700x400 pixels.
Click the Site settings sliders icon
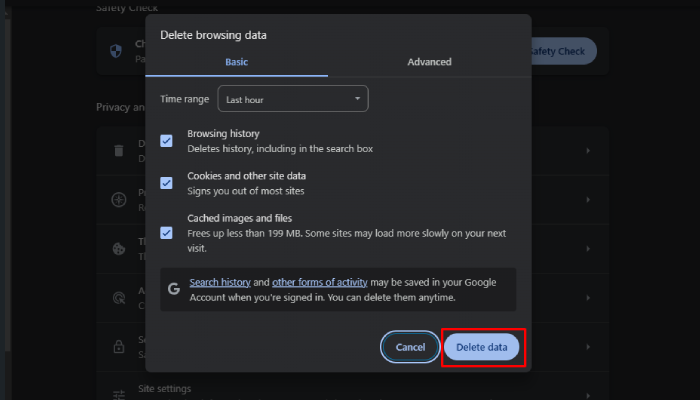tap(119, 395)
